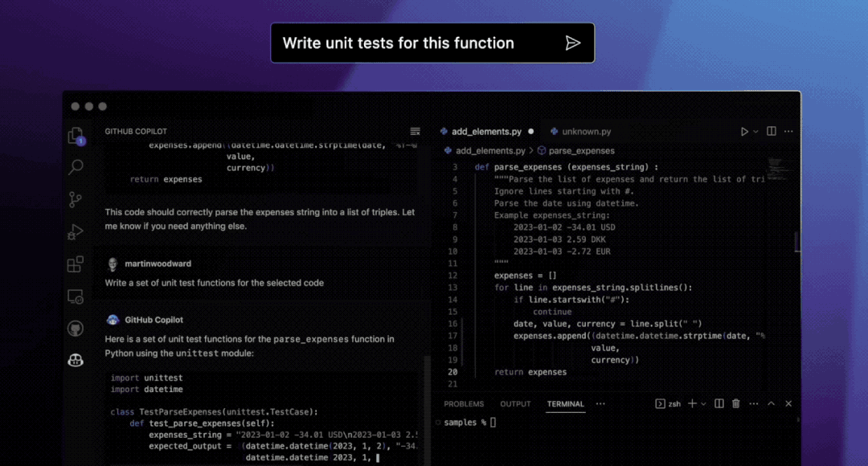Click unsaved-changes dot on add_elements.py tab
This screenshot has height=466, width=868.
pos(531,132)
